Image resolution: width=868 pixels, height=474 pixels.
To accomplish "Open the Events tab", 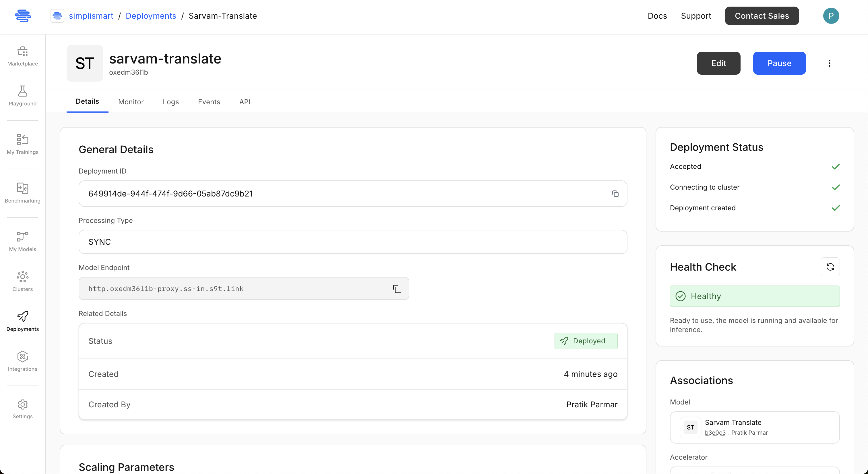I will (x=209, y=102).
